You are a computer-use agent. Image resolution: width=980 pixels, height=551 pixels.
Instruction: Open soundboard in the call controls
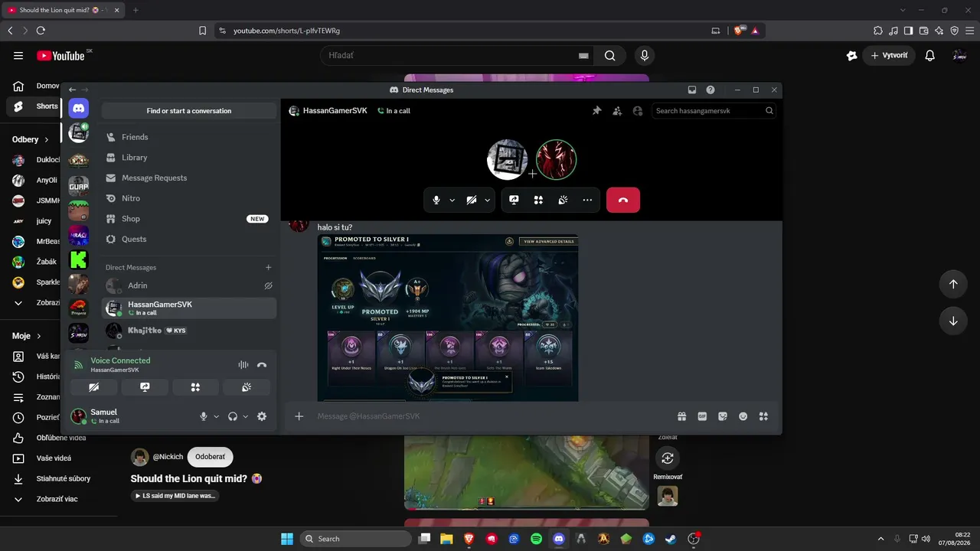coord(563,200)
